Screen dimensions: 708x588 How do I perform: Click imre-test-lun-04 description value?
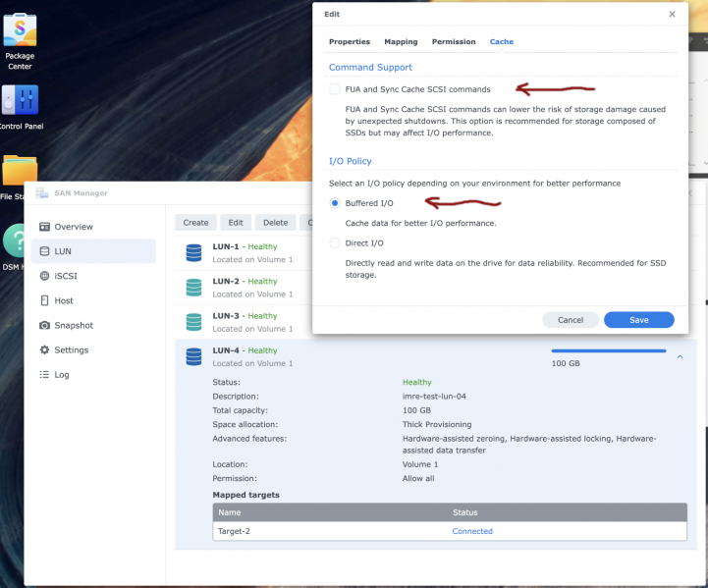pos(434,397)
